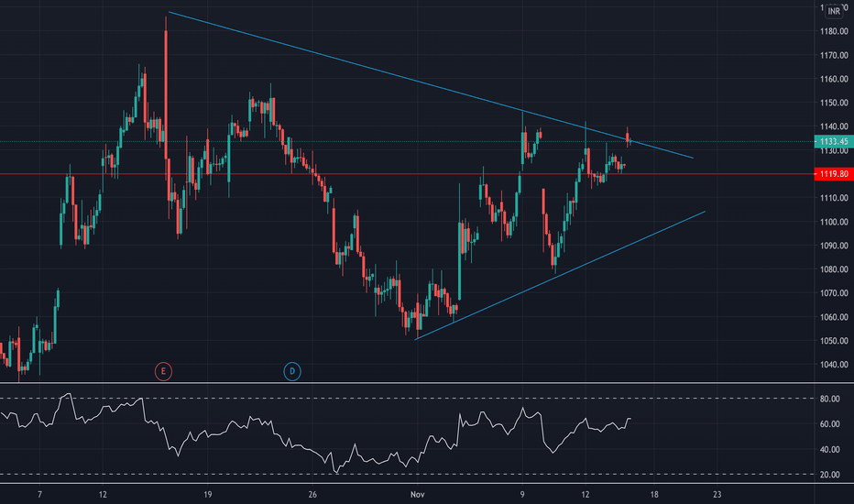Select the lower ascending blue trendline
The width and height of the screenshot is (854, 504).
[560, 276]
